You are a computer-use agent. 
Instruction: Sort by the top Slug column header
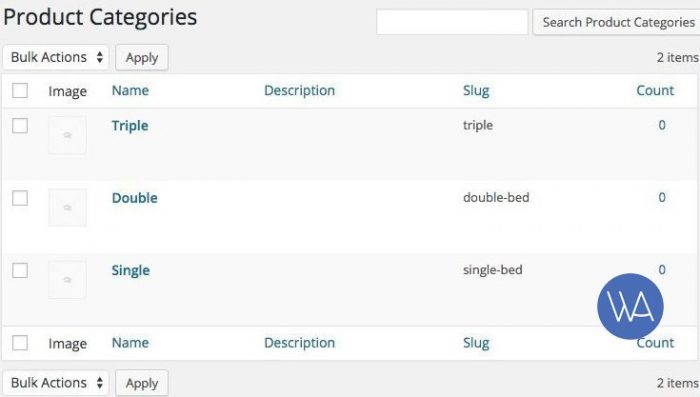pyautogui.click(x=476, y=91)
